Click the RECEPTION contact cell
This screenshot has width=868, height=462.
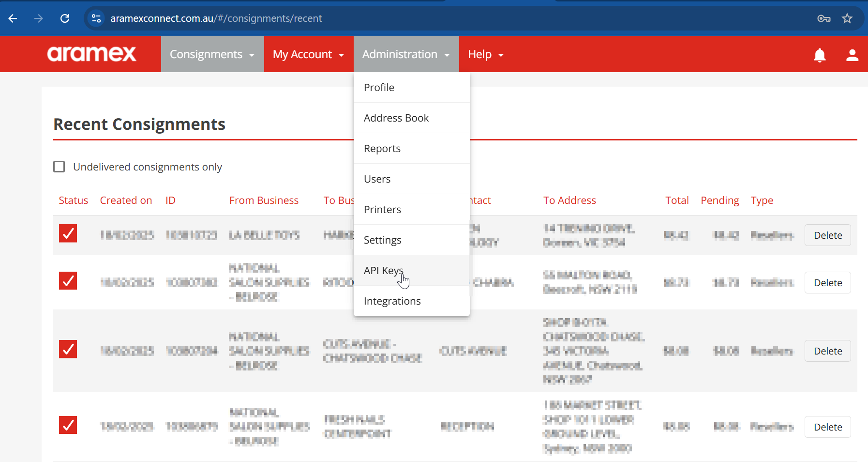467,427
